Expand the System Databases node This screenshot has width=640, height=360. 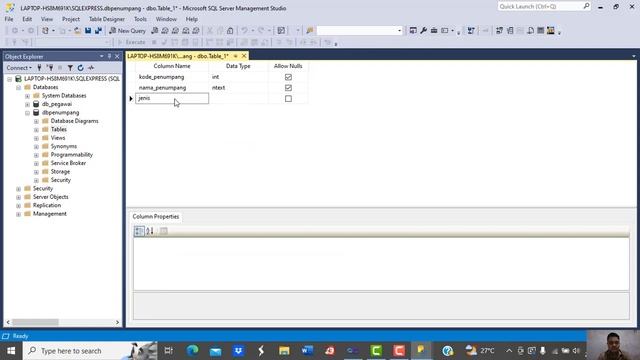(27, 96)
